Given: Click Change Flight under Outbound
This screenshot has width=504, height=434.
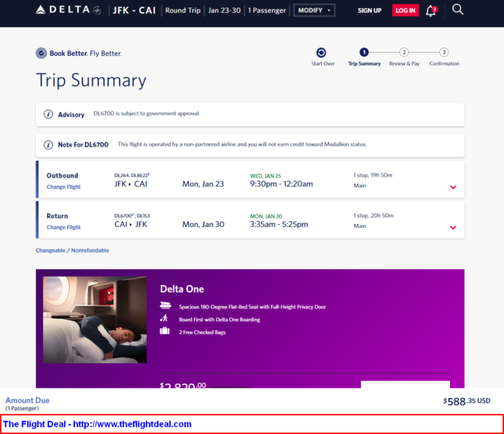Looking at the screenshot, I should [x=64, y=187].
